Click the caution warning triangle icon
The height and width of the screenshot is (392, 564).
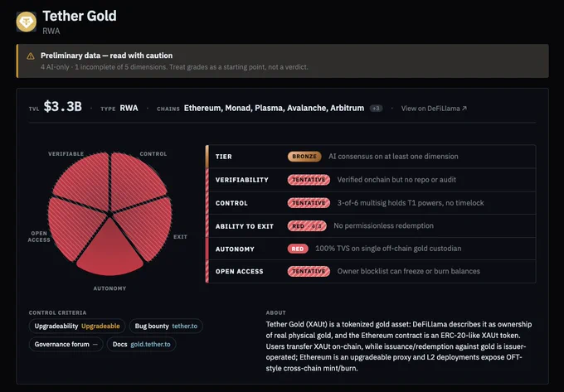(x=31, y=56)
